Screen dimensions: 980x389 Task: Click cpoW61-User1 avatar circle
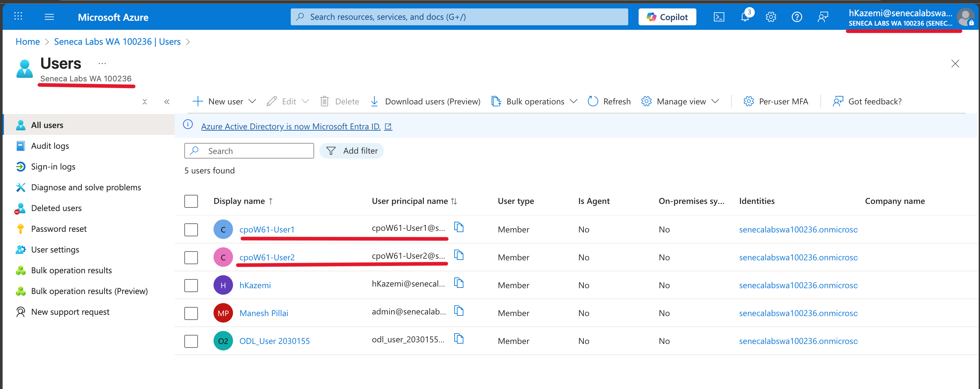pyautogui.click(x=223, y=230)
